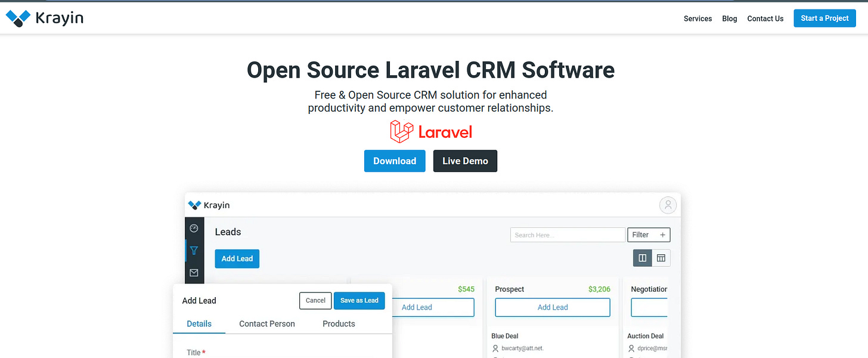Click the Leads page heading
The width and height of the screenshot is (868, 358).
click(x=228, y=232)
